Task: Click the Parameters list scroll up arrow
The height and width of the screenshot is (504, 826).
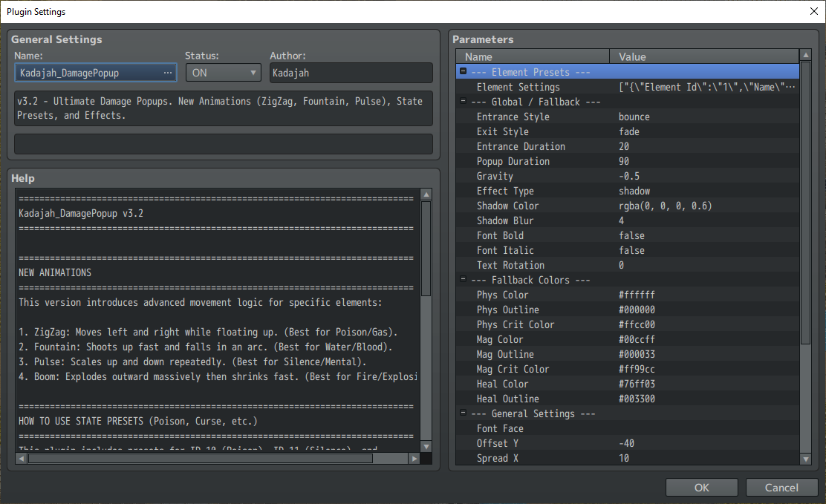Action: [x=805, y=55]
